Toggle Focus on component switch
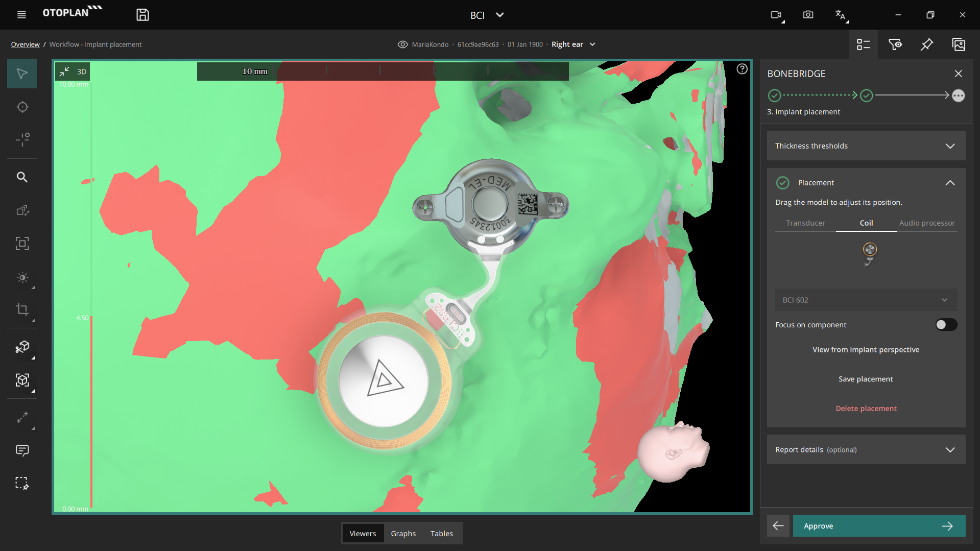 pyautogui.click(x=946, y=325)
